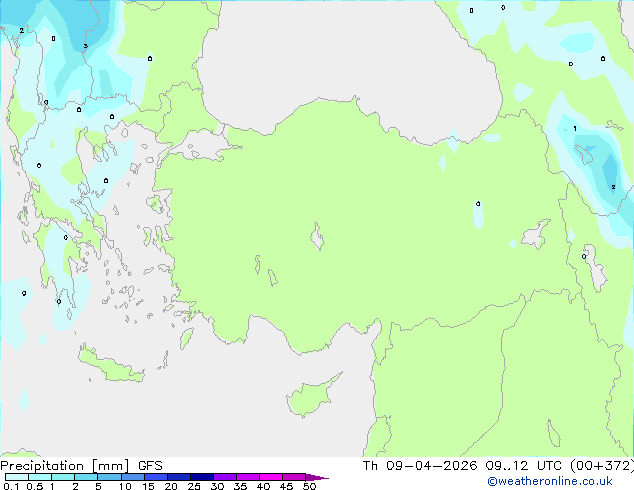Click the legend swatch between 5 and 10

pos(110,477)
